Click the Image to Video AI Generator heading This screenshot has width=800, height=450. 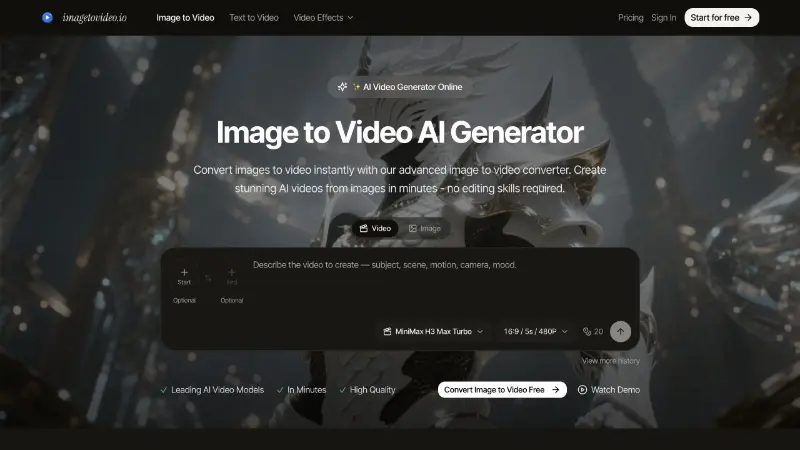[400, 133]
